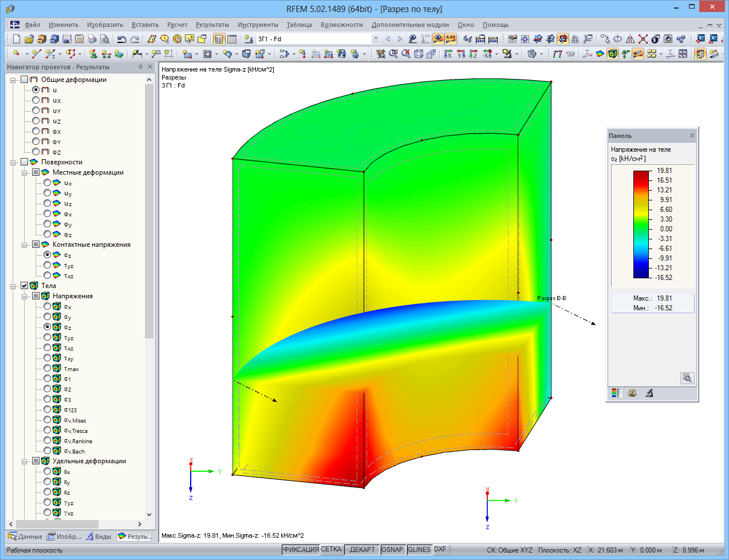The width and height of the screenshot is (729, 560).
Task: Toggle the Общие деформации checkbox
Action: point(24,80)
